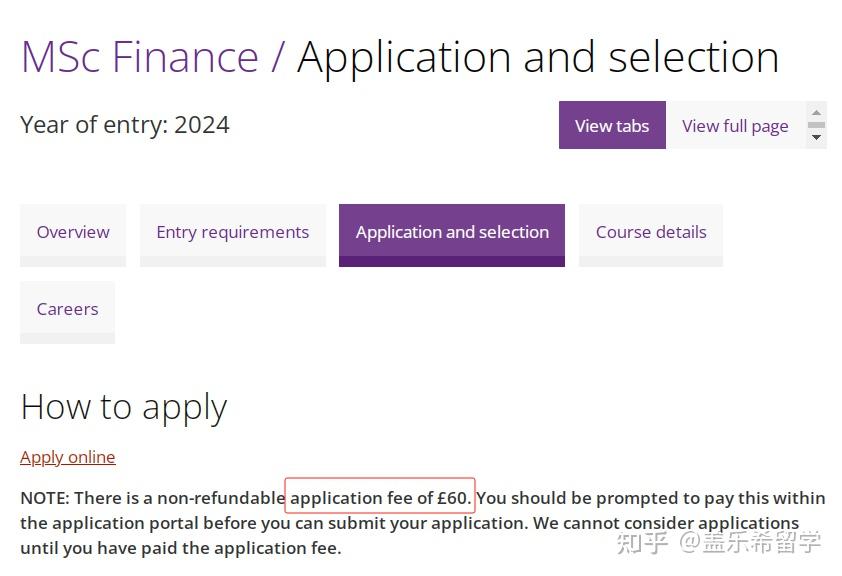Screen dimensions: 842x576
Task: Click the Application and selection page title
Action: [538, 57]
